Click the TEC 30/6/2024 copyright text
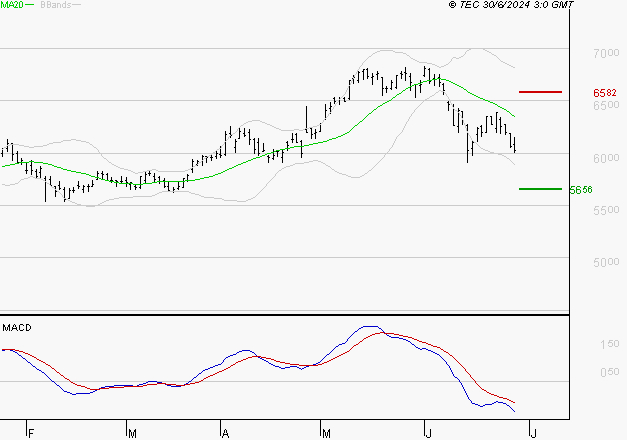Viewport: 627px width, 440px height. 511,5
